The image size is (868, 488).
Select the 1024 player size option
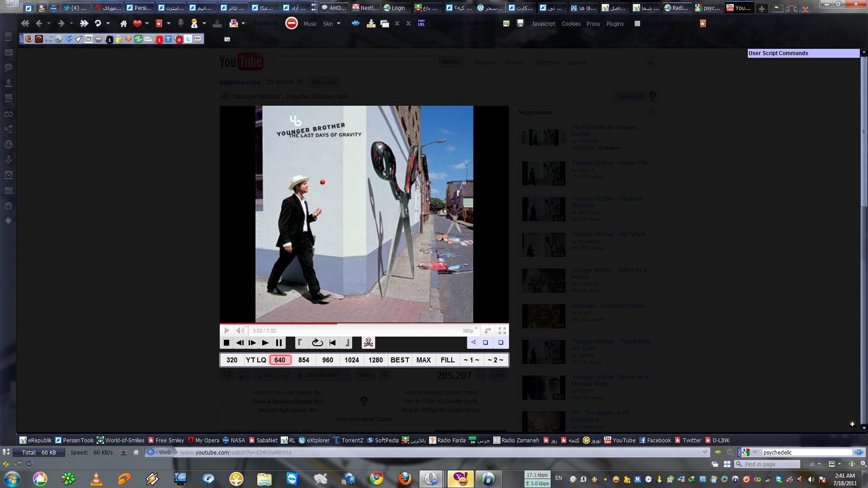(x=352, y=360)
